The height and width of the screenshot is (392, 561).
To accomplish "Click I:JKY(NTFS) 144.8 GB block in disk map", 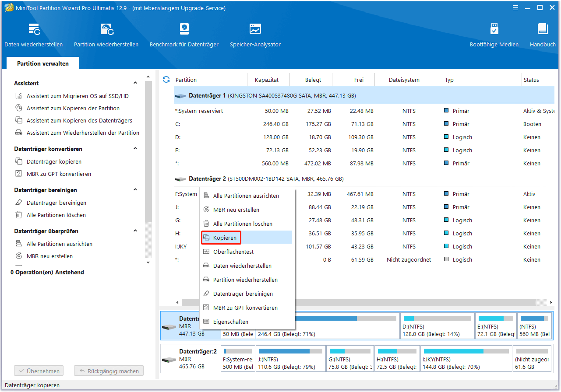I will tap(466, 359).
